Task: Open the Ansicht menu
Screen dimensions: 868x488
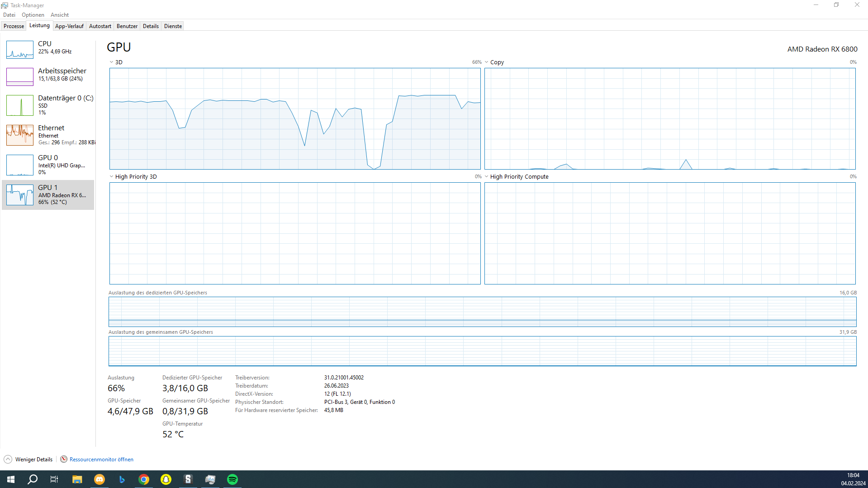Action: click(x=60, y=15)
